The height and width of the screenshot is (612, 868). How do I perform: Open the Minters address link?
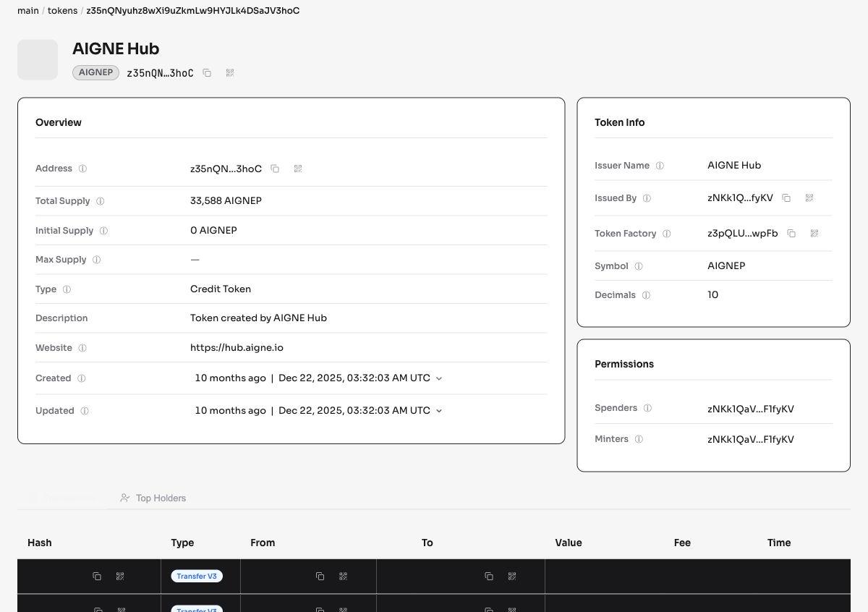coord(751,440)
